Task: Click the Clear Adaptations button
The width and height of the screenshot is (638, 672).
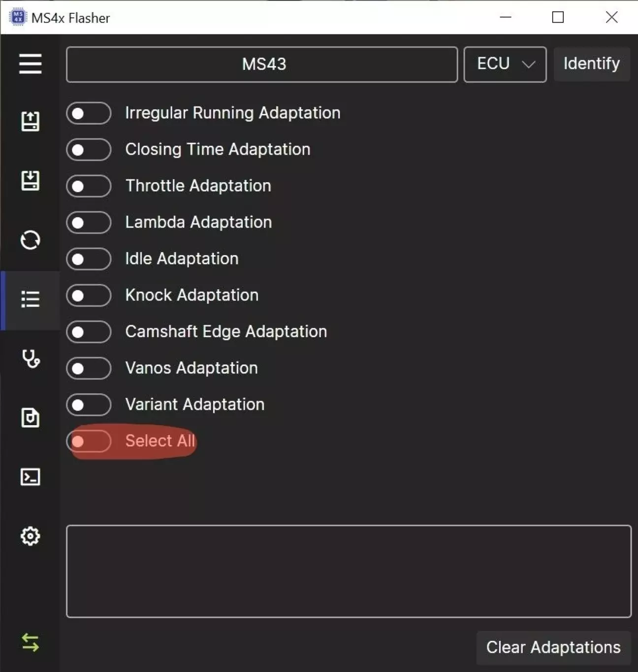Action: pos(553,647)
